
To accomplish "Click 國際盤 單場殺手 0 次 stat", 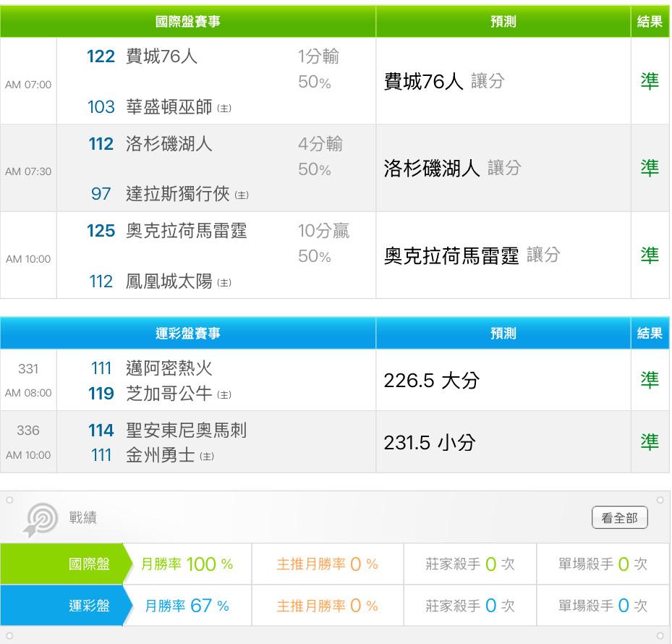I will click(603, 564).
